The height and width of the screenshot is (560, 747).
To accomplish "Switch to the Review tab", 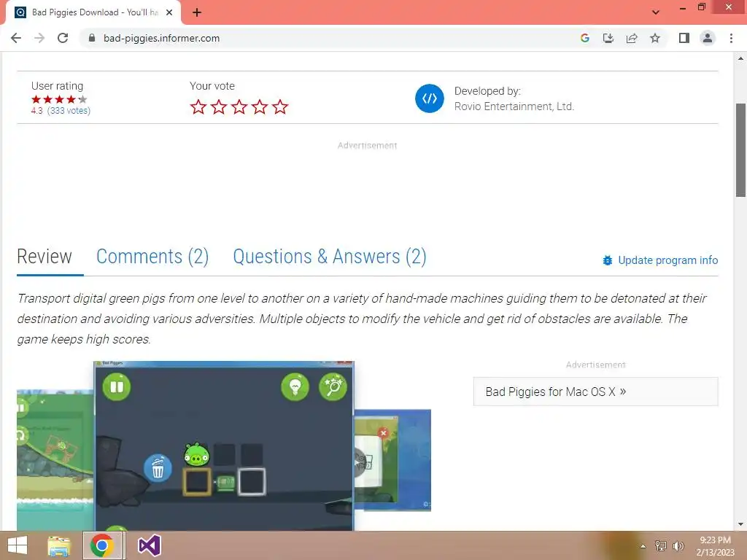I will tap(44, 257).
